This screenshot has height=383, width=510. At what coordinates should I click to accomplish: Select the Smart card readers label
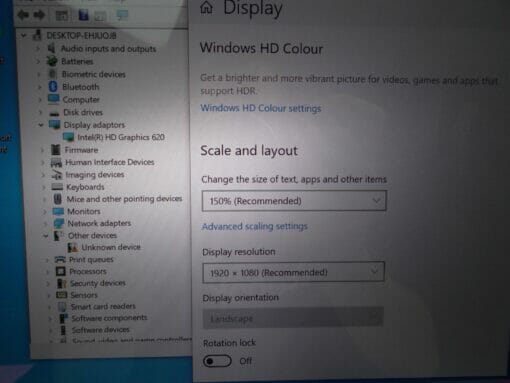(x=103, y=306)
